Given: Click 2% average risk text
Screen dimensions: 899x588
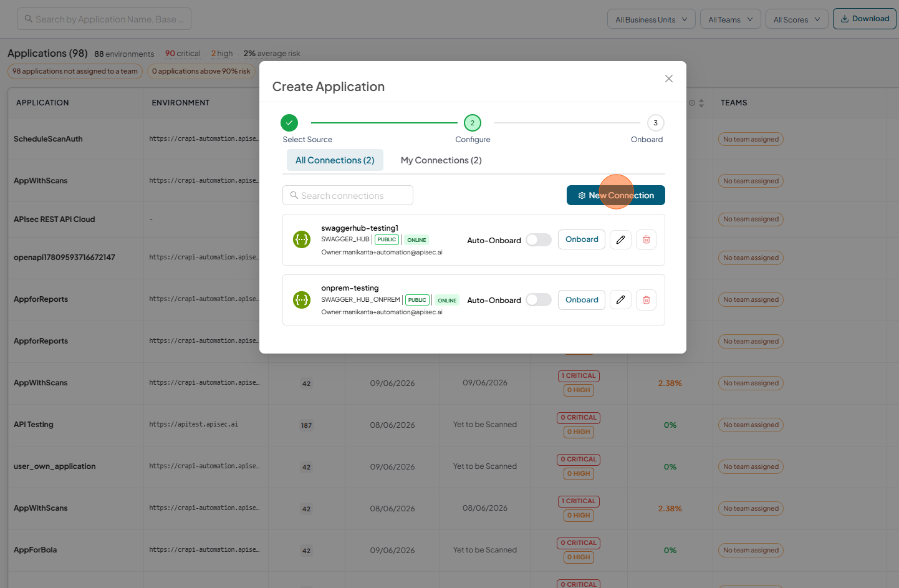Looking at the screenshot, I should coord(272,54).
